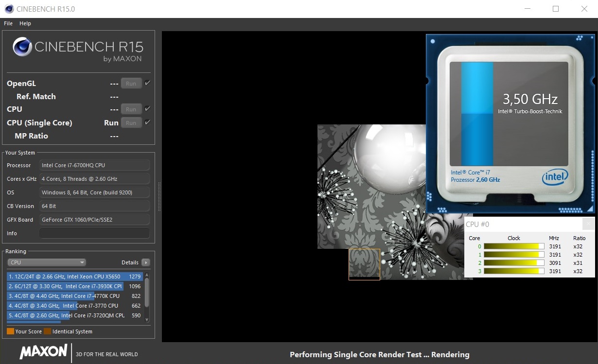Click the ranking list scroll up arrow
The height and width of the screenshot is (364, 598).
147,275
